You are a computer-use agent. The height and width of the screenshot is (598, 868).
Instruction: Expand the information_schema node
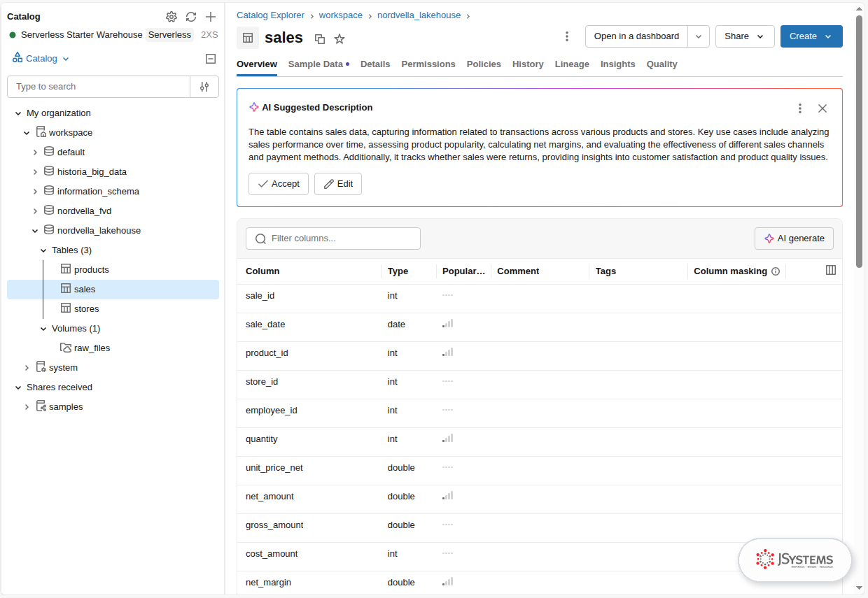pos(35,191)
